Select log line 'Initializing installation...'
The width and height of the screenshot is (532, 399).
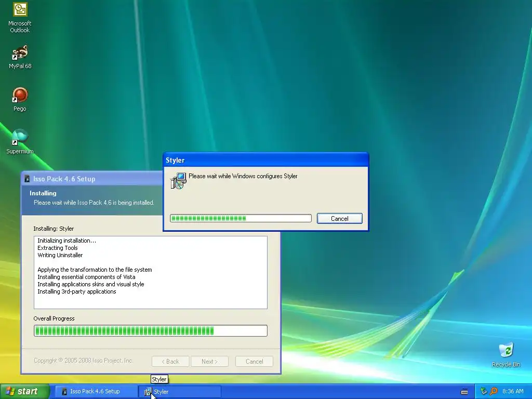click(66, 241)
